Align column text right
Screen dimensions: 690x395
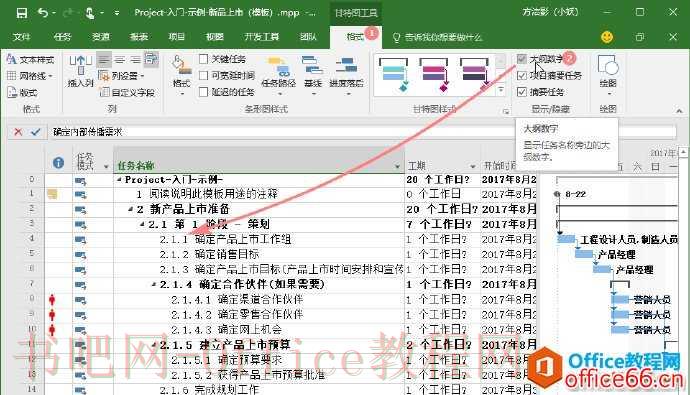click(135, 59)
